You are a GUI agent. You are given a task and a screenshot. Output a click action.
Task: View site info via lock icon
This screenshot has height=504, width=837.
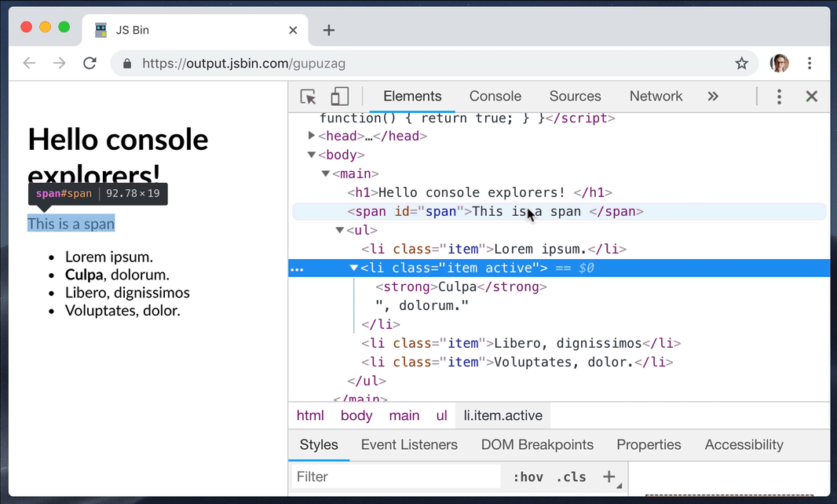(x=127, y=64)
